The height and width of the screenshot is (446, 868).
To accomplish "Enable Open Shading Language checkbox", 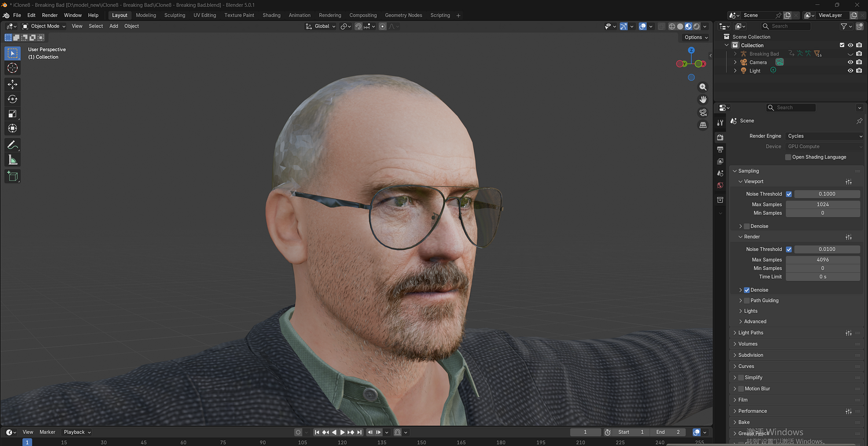I will (788, 157).
